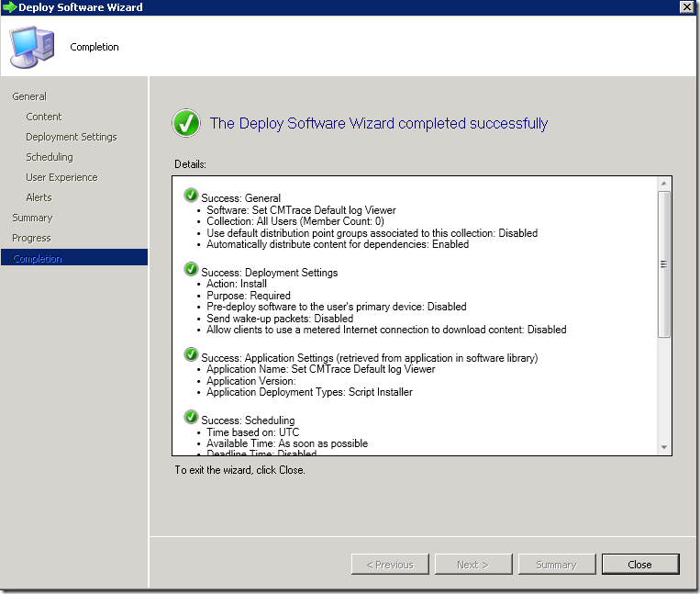Select the Progress step in the sidebar
Image resolution: width=700 pixels, height=594 pixels.
pos(31,238)
